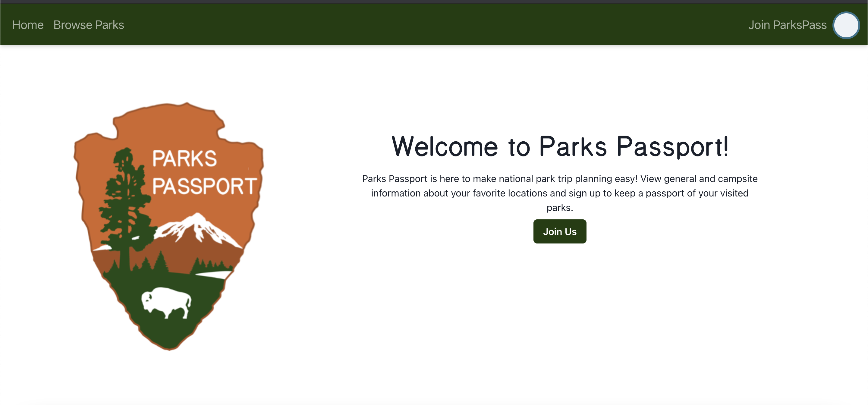Click the white PASSPORT text on the logo
The image size is (868, 405).
[204, 186]
